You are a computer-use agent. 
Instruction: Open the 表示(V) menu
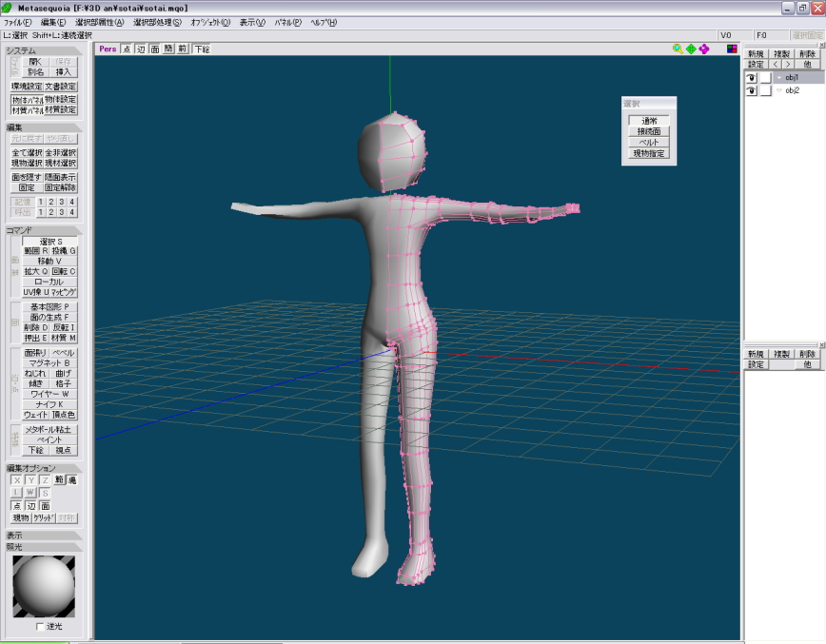point(252,22)
